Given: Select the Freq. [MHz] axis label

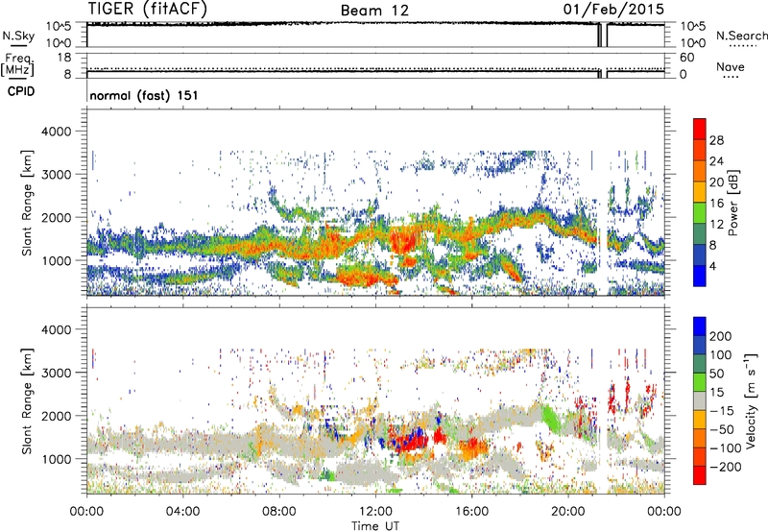Looking at the screenshot, I should 17,65.
